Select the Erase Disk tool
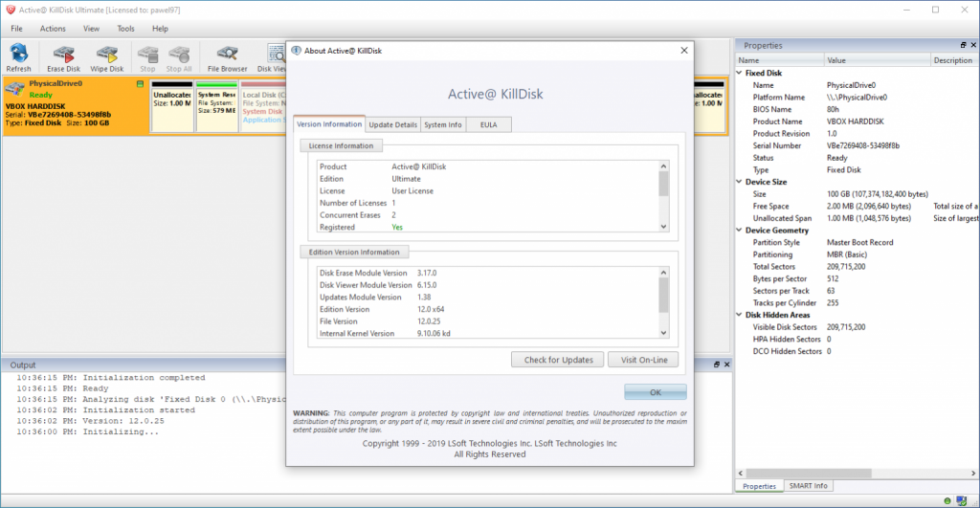 tap(63, 58)
